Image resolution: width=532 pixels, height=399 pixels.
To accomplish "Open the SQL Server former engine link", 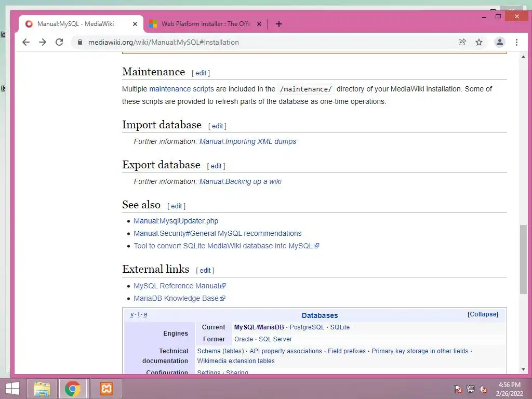I will [275, 339].
